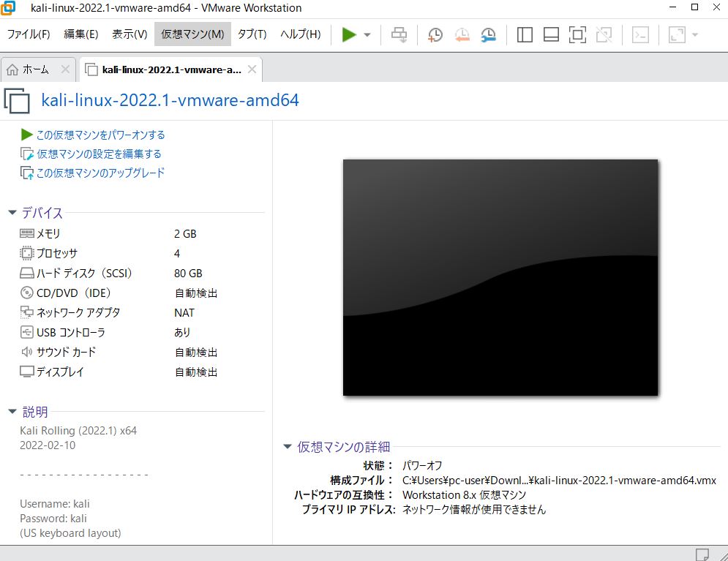Select the サウンド カード device row
This screenshot has width=728, height=561.
(142, 353)
